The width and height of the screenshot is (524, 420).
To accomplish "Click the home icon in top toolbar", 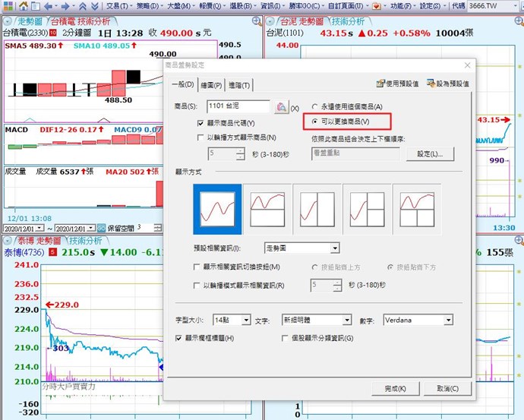I will coord(21,5).
